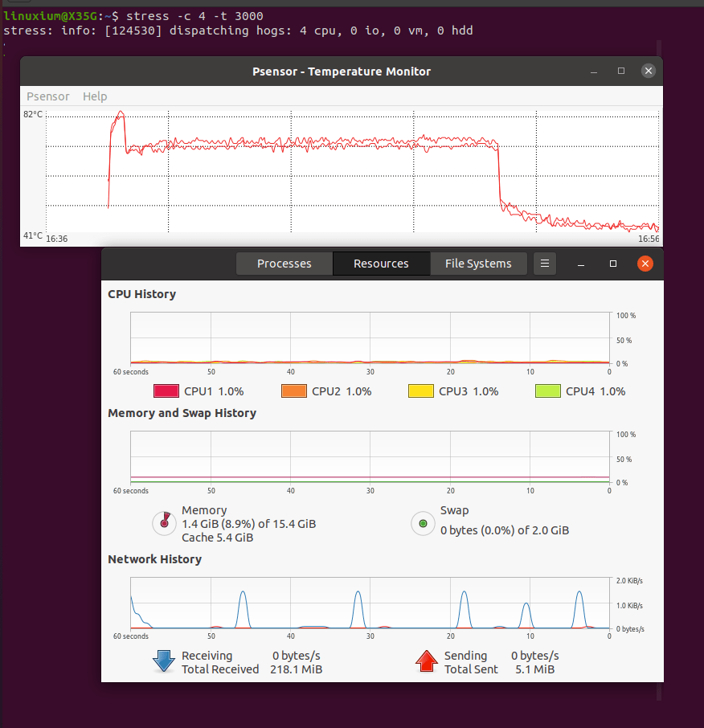The width and height of the screenshot is (704, 728).
Task: Click the blue Receiving arrow icon
Action: coord(164,661)
